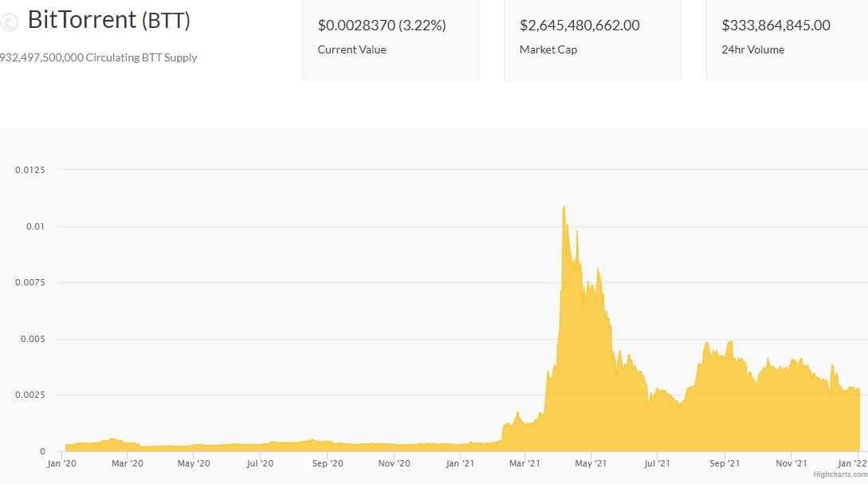Select the 24hr Volume card
868x484 pixels.
click(x=787, y=41)
